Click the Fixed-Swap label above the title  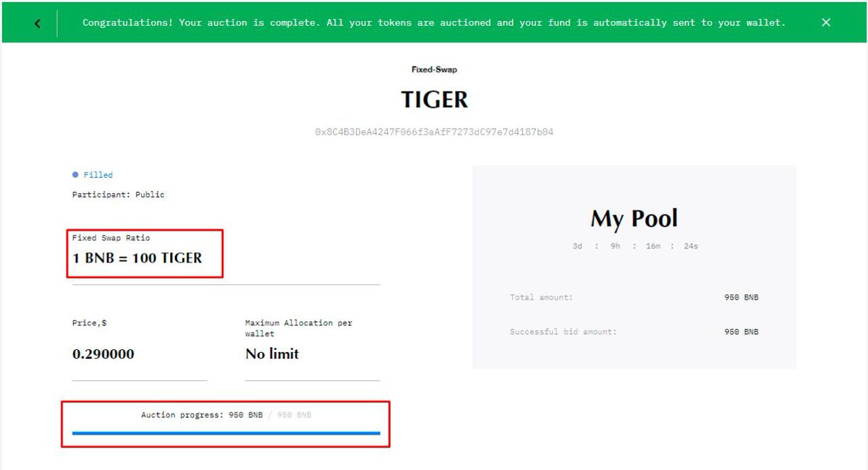coord(434,69)
